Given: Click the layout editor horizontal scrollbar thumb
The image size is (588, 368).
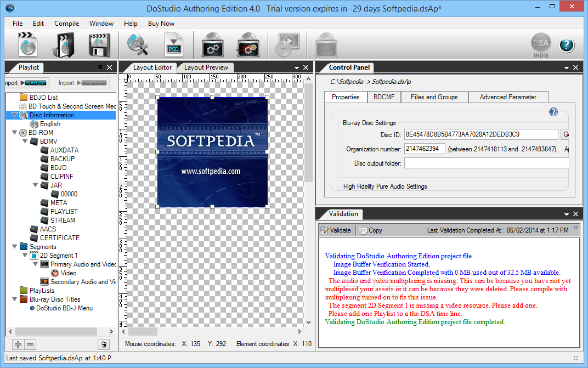Looking at the screenshot, I should 143,332.
